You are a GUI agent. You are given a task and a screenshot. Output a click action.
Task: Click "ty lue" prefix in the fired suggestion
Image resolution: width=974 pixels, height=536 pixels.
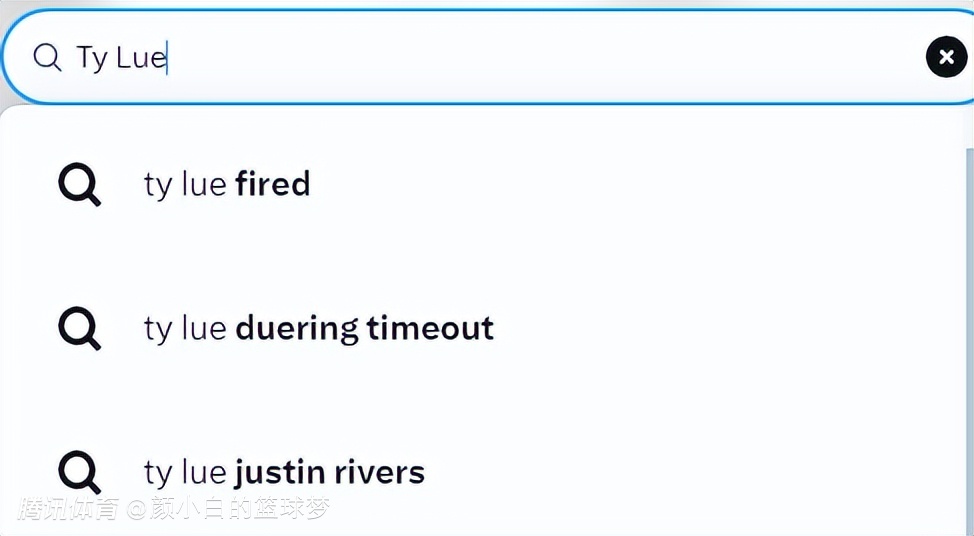(185, 184)
